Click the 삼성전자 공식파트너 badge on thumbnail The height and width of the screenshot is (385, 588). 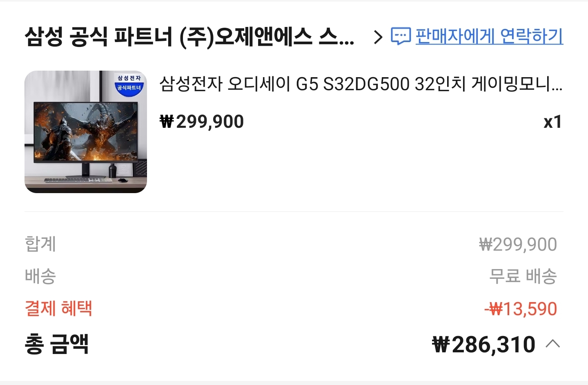click(129, 84)
